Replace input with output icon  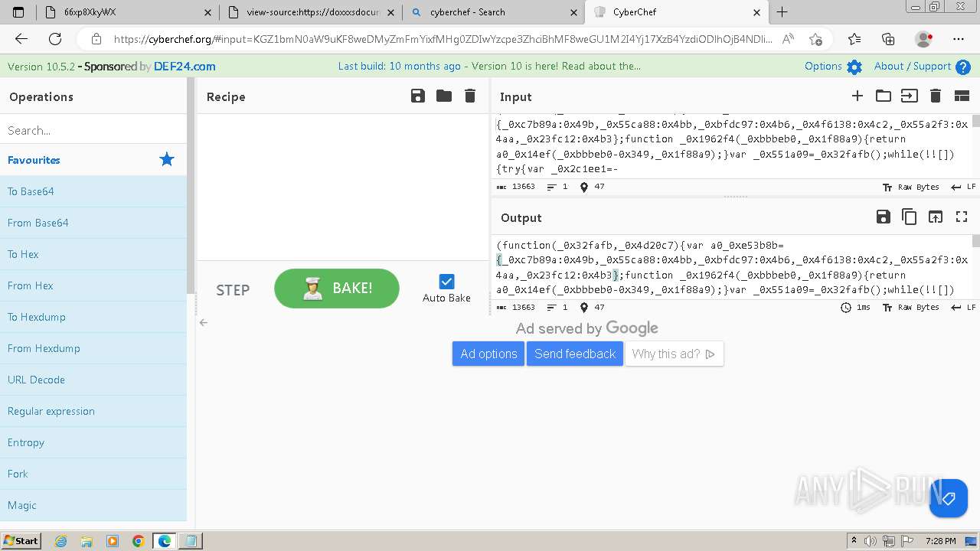pos(936,217)
